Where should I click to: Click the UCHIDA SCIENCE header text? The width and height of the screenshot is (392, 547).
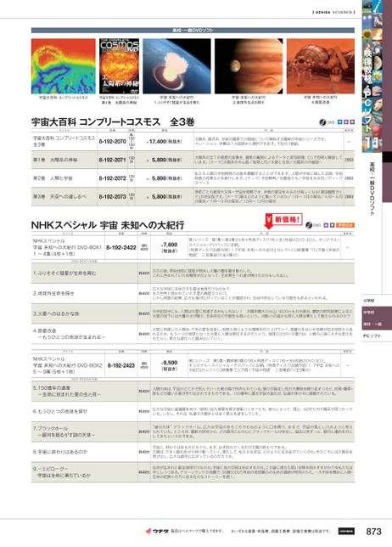(333, 12)
